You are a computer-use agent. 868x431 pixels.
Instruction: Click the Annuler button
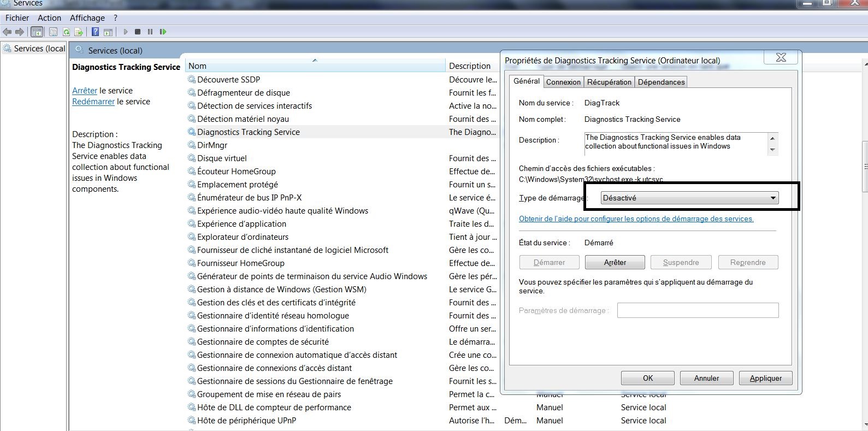(x=706, y=378)
